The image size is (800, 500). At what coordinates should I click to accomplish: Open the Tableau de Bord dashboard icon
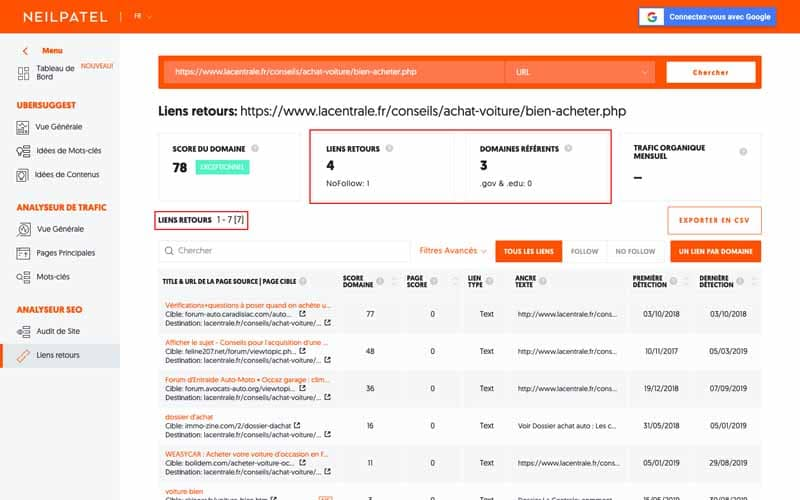coord(23,73)
